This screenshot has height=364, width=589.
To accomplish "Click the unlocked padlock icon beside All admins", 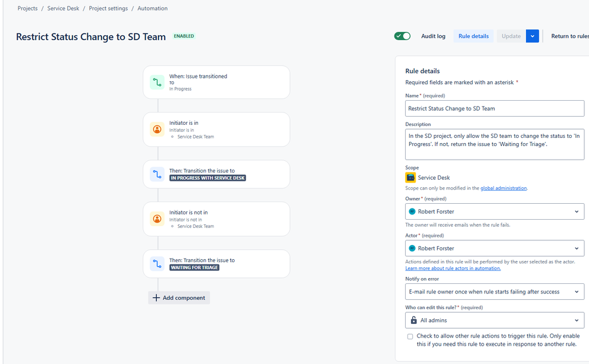I will [x=413, y=320].
